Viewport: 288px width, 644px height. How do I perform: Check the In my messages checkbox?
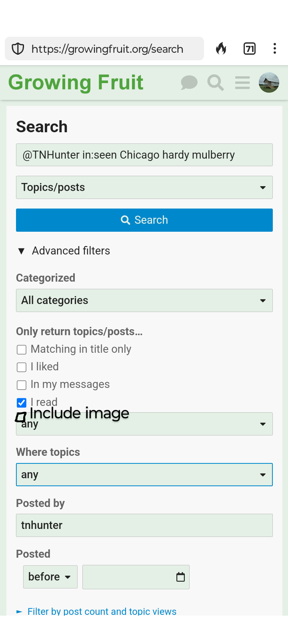22,385
